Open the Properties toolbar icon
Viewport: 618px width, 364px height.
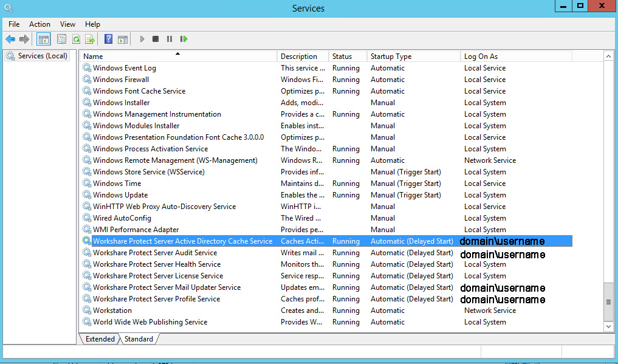pos(61,39)
